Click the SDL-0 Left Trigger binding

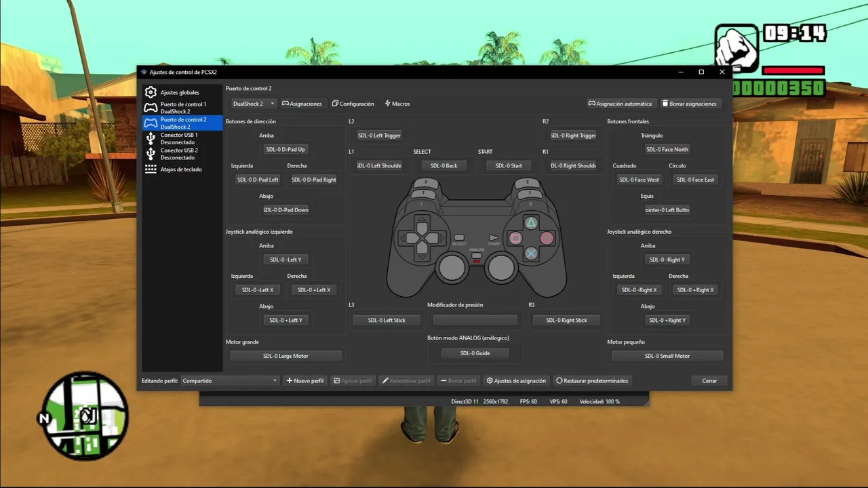click(380, 136)
